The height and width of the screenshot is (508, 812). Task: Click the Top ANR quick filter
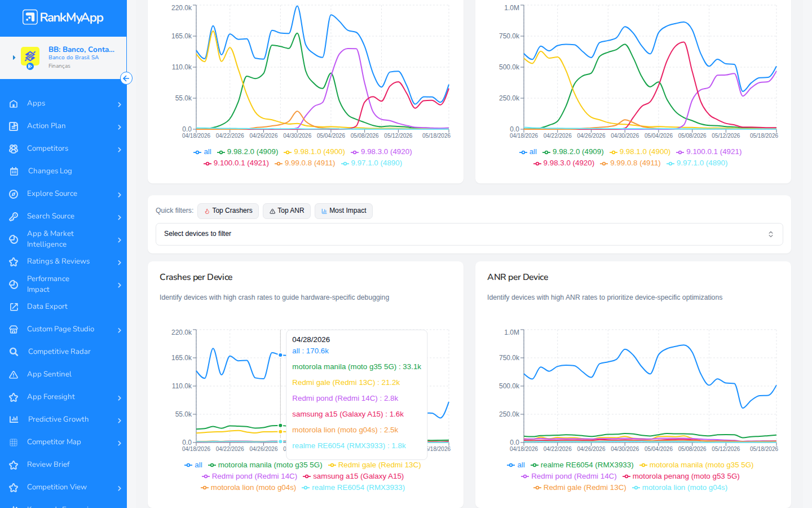[x=286, y=211]
